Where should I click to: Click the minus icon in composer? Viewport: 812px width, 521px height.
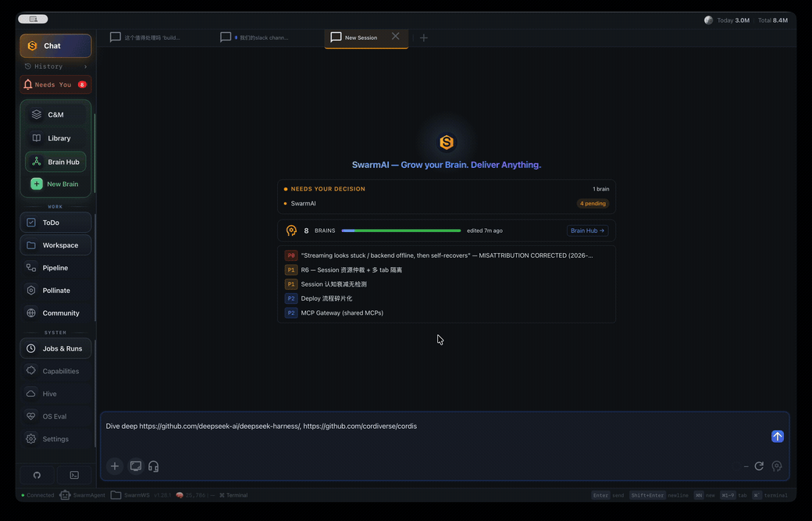(746, 466)
